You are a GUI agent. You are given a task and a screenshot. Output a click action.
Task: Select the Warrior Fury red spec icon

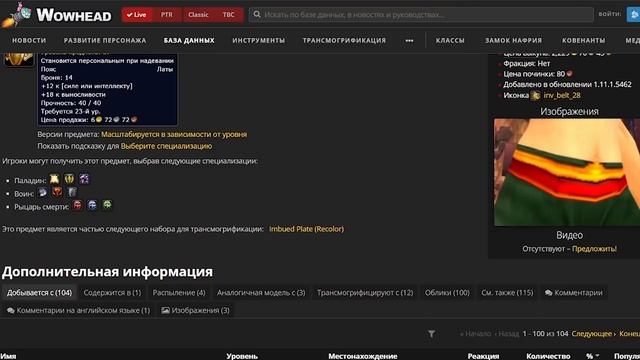57,192
